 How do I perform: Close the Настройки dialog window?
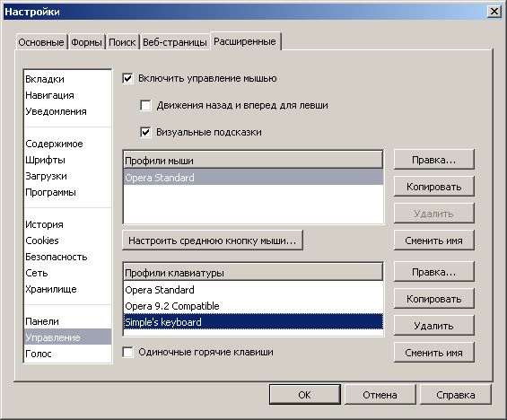494,12
